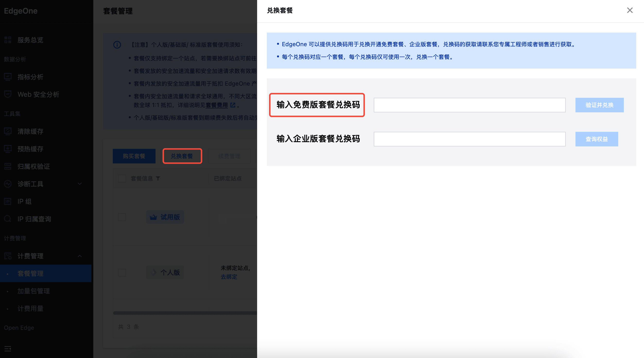Collapse the 计费管理 menu chevron
This screenshot has height=358, width=644.
tap(80, 256)
